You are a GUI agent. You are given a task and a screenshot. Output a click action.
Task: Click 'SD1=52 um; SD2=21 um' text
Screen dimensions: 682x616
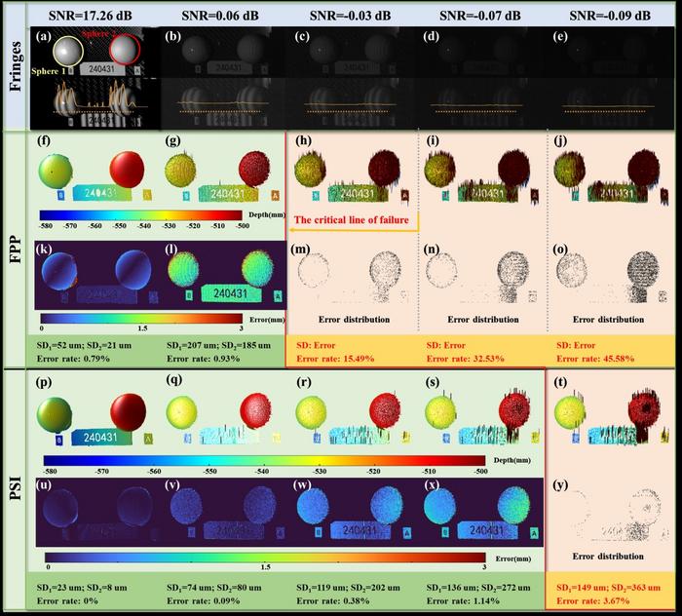point(84,346)
